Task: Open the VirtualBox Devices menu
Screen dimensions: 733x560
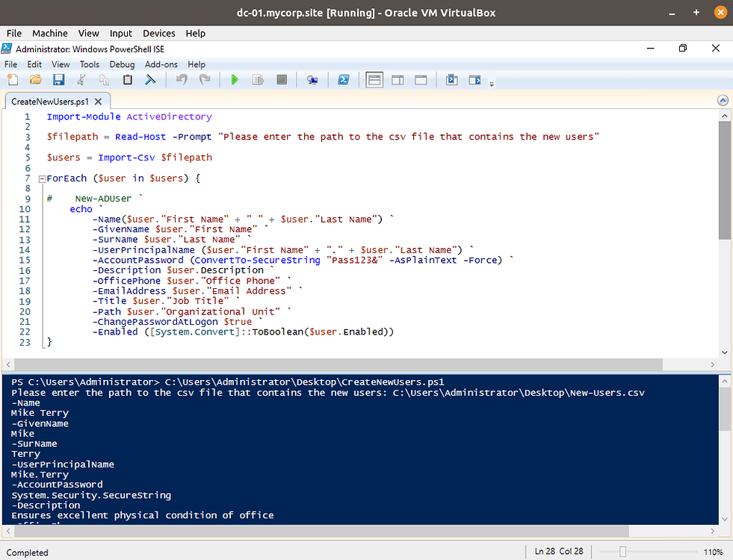Action: coord(158,33)
